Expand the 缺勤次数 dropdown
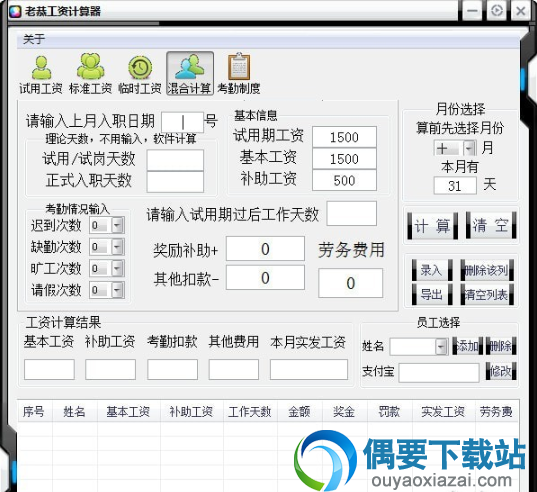 [117, 247]
